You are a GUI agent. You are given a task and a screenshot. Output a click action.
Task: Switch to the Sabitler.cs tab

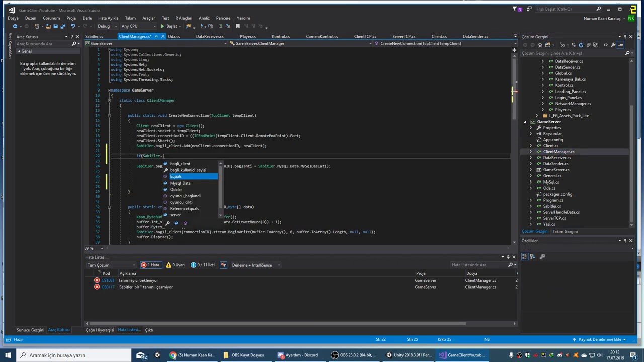[94, 36]
